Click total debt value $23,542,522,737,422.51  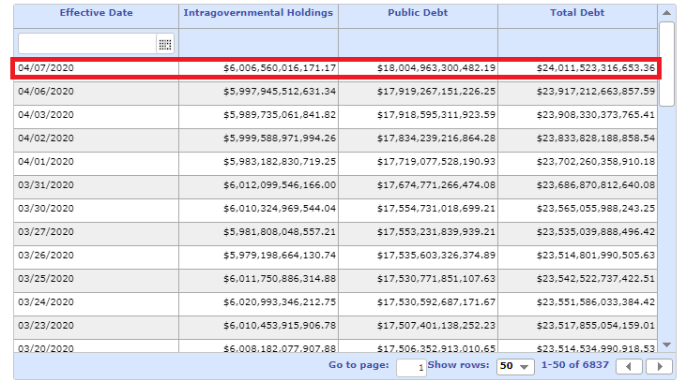[596, 279]
